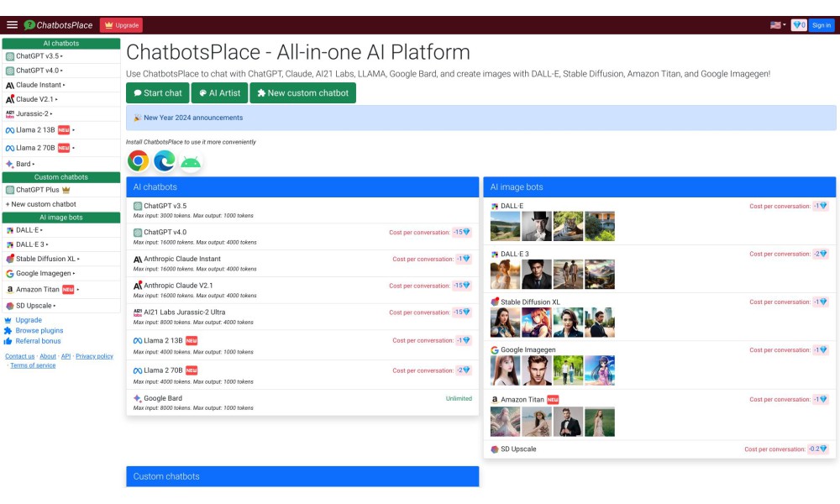The height and width of the screenshot is (504, 840).
Task: Click the AI image bots panel header
Action: pos(659,187)
